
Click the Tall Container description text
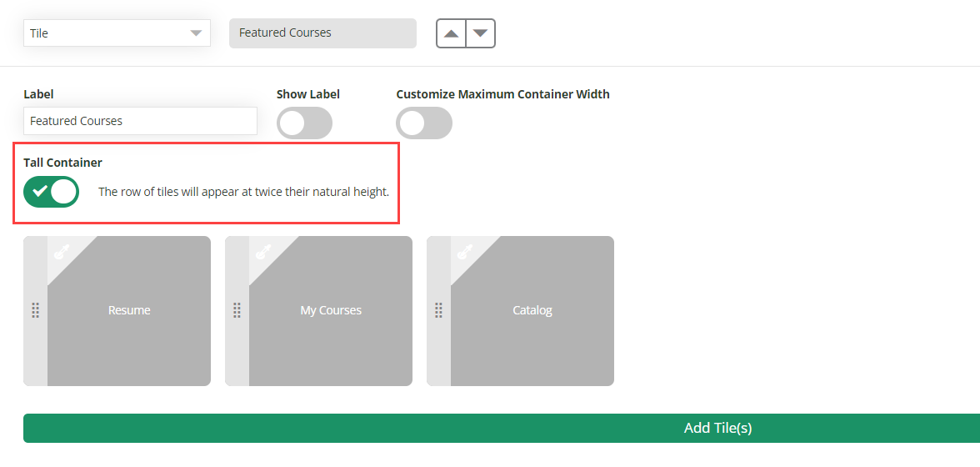[243, 192]
